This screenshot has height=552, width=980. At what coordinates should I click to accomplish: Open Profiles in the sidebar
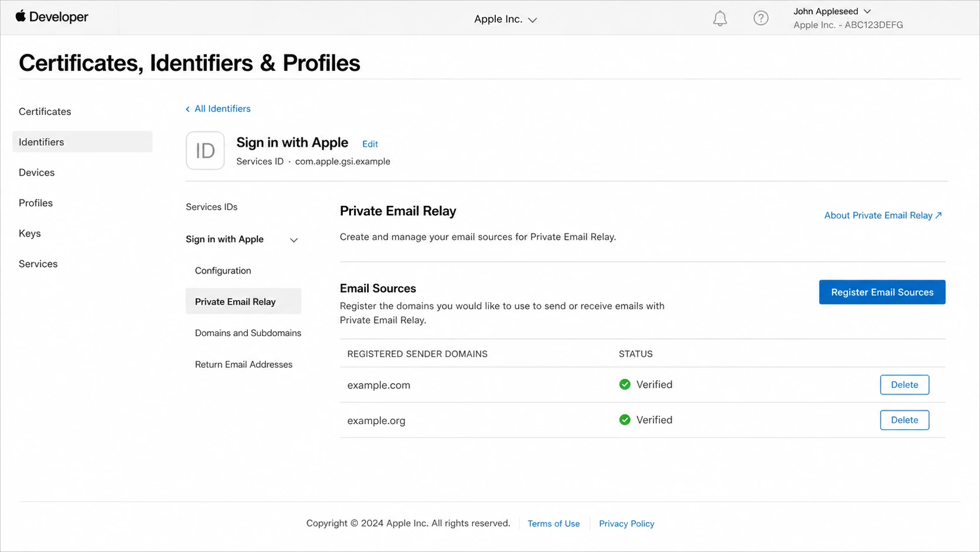tap(36, 203)
